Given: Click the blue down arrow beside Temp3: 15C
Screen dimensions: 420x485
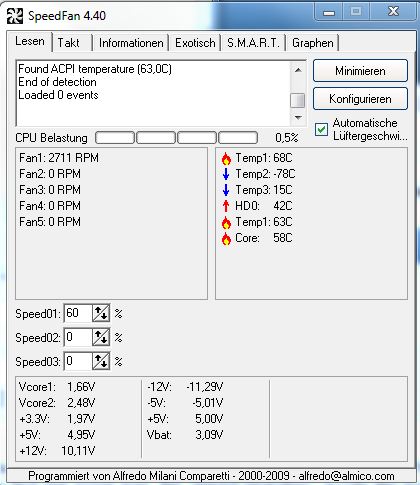Looking at the screenshot, I should tap(226, 190).
